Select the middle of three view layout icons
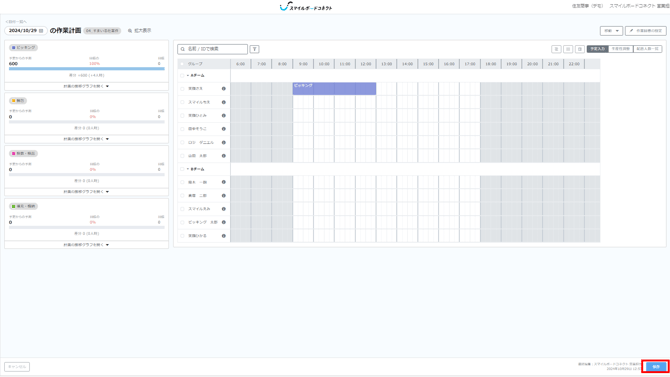 click(568, 49)
